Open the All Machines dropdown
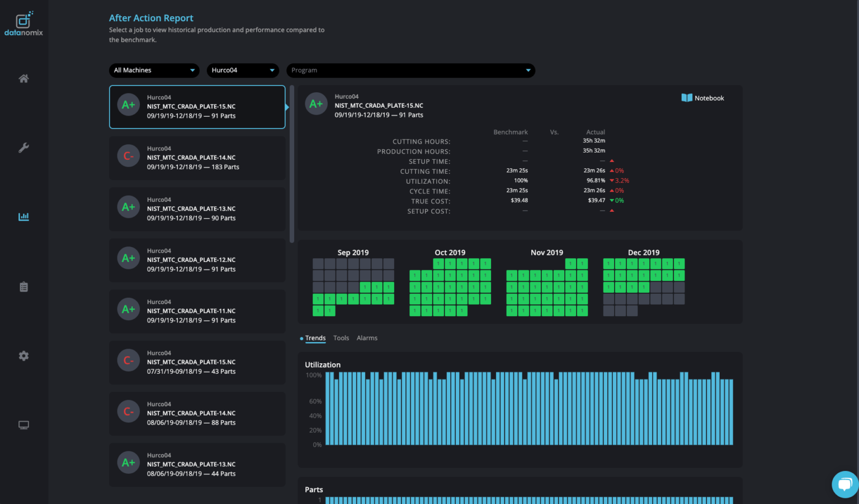 [x=154, y=70]
